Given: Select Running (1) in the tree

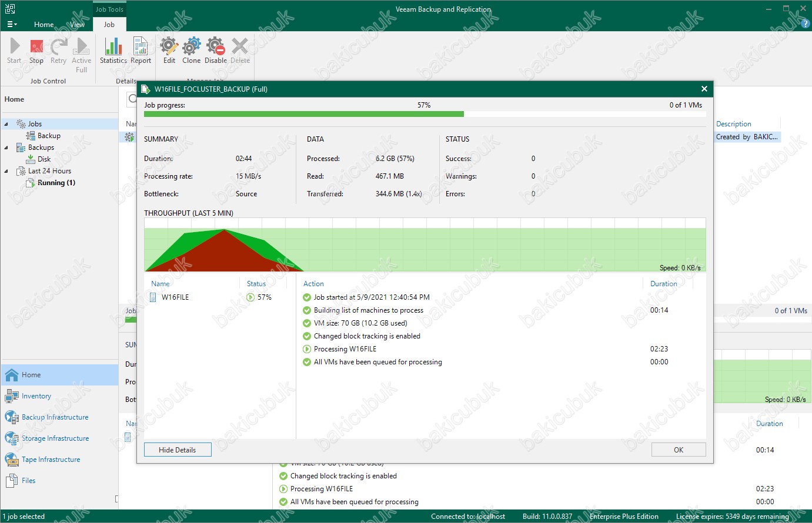Looking at the screenshot, I should click(x=56, y=183).
